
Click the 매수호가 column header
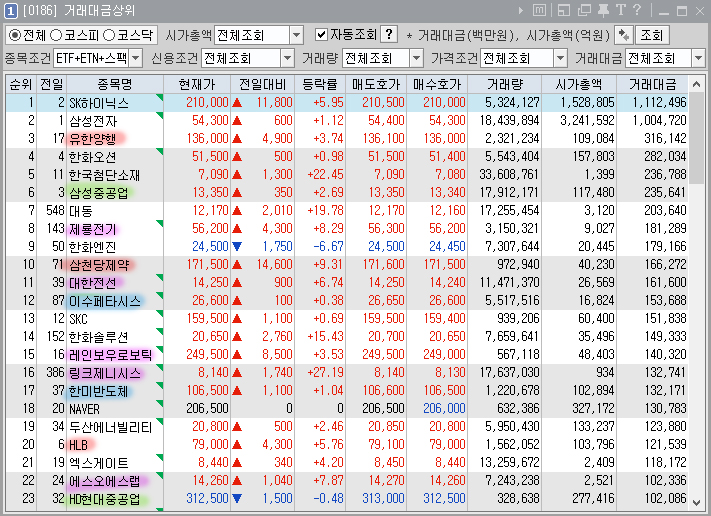coord(437,84)
